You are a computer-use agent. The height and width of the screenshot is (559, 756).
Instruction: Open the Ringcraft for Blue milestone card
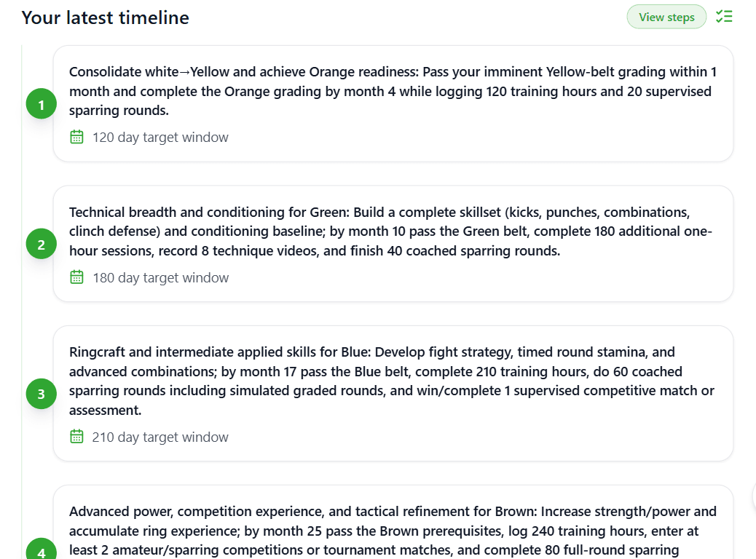(x=393, y=381)
